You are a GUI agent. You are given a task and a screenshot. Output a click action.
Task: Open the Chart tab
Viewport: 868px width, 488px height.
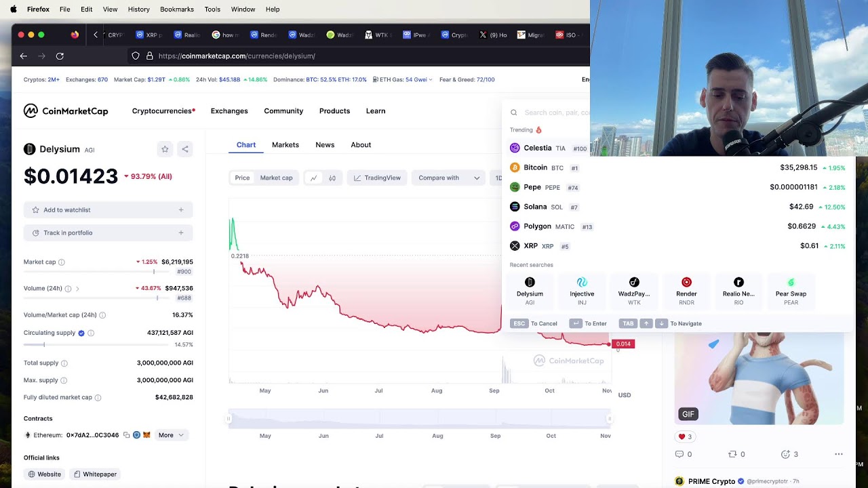point(246,145)
